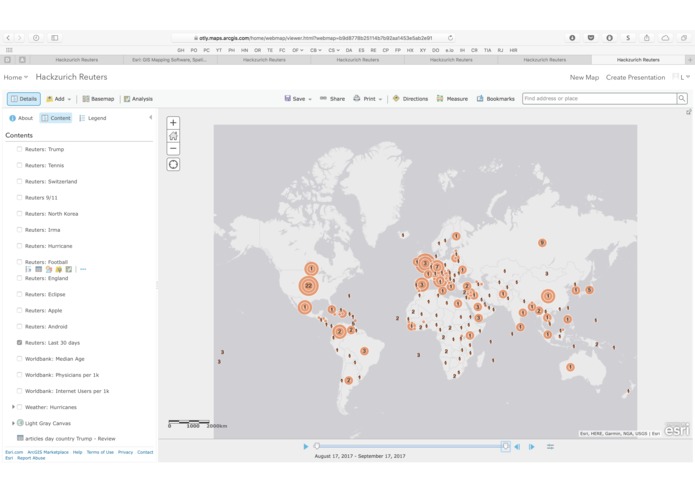Open the Add dropdown

[59, 99]
